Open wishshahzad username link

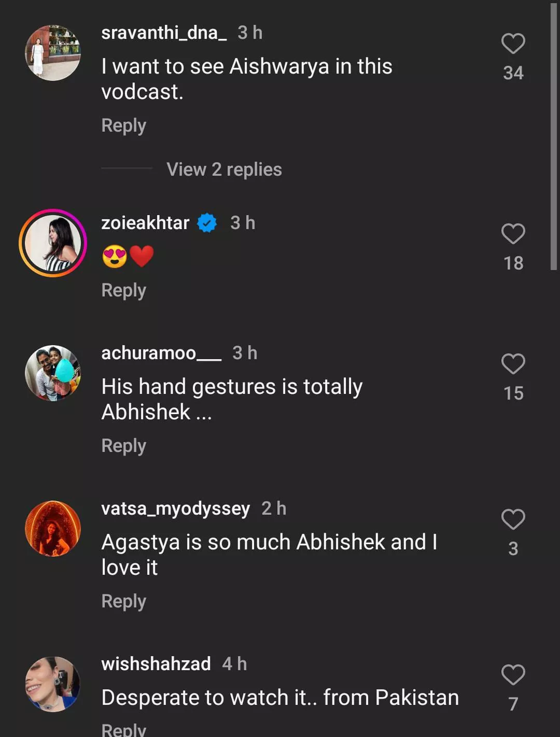point(156,664)
